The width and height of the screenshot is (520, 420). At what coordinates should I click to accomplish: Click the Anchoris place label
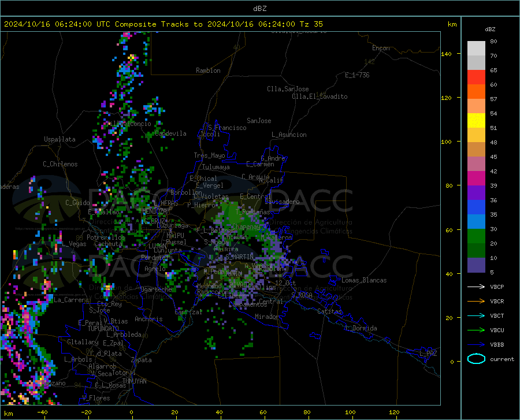tap(148, 319)
